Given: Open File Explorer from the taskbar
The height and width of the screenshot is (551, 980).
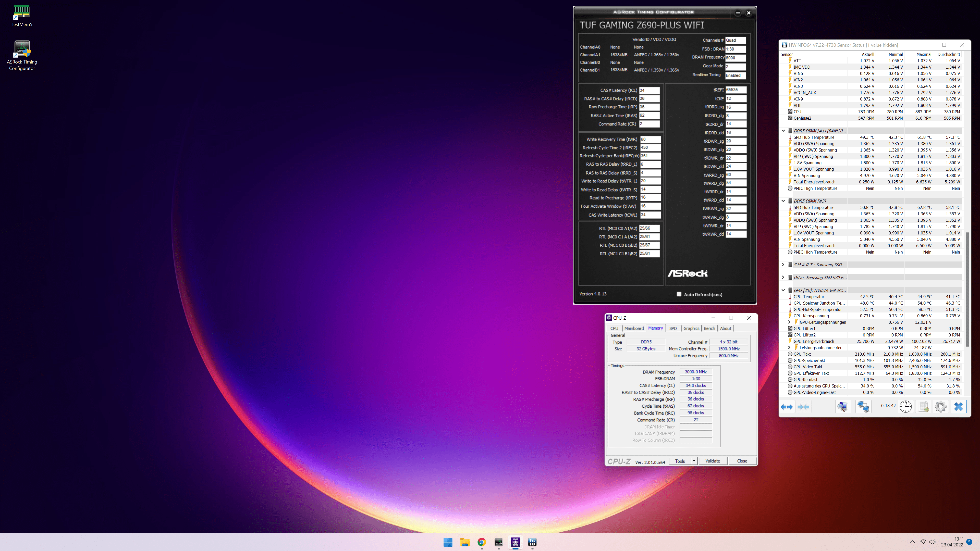Looking at the screenshot, I should click(464, 542).
